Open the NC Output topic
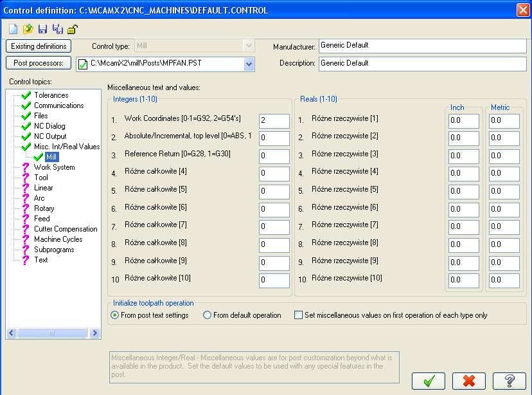The width and height of the screenshot is (532, 395). click(50, 136)
